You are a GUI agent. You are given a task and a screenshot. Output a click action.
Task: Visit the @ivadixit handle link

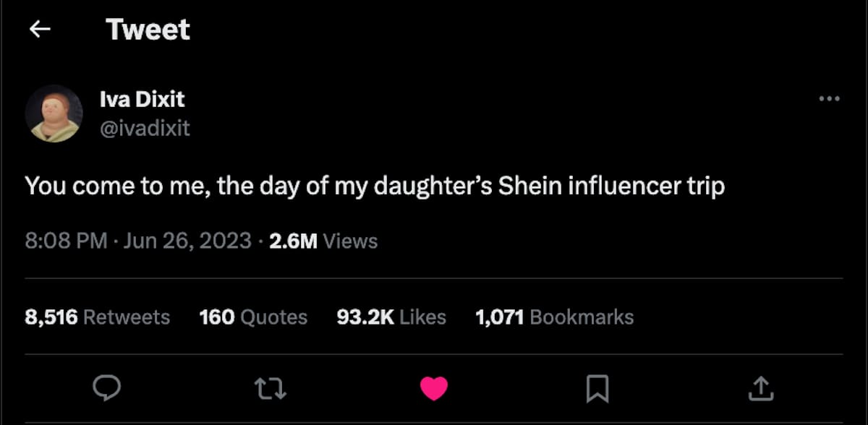145,128
